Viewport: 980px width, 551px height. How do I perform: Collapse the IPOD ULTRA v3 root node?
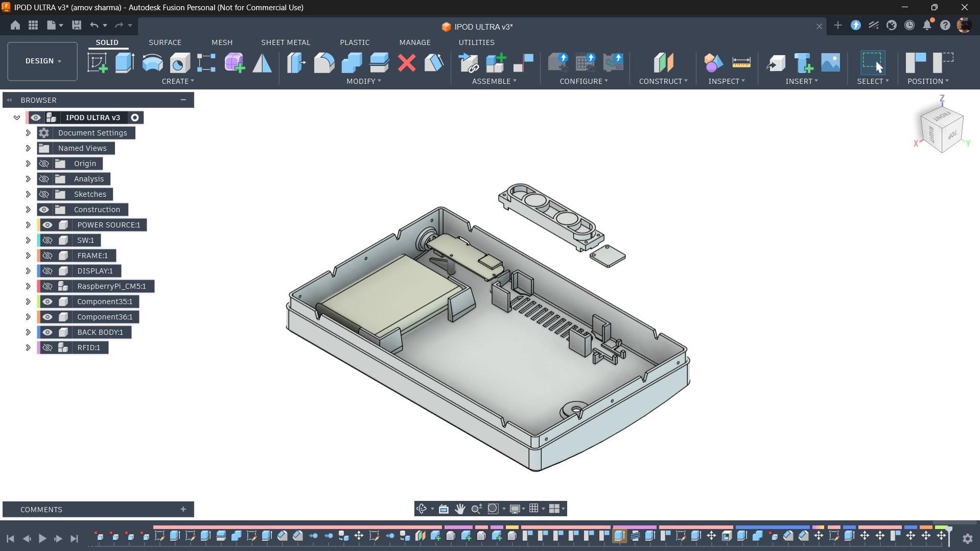click(x=17, y=118)
